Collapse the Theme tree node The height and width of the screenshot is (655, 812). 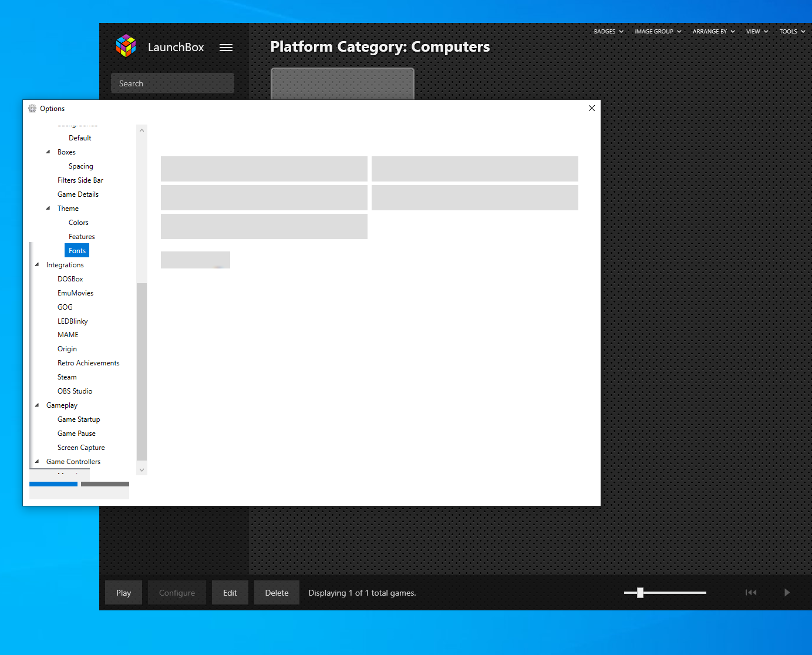[x=48, y=209]
